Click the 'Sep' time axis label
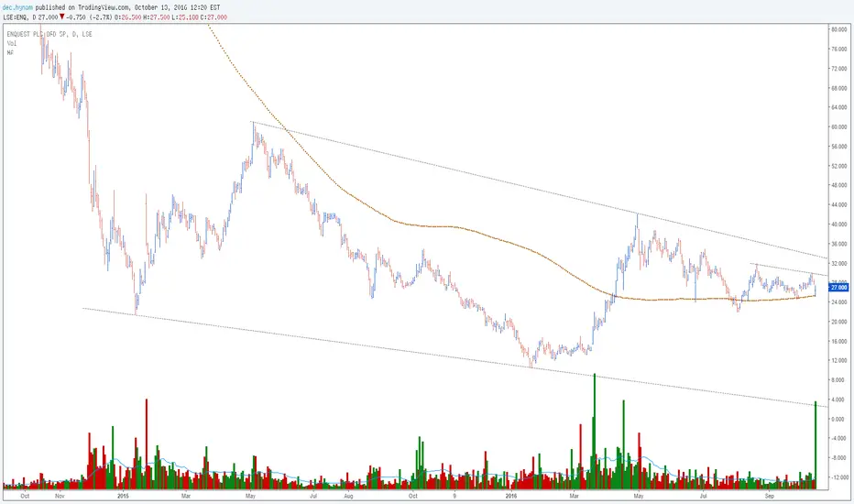This screenshot has height=504, width=854. [x=769, y=496]
